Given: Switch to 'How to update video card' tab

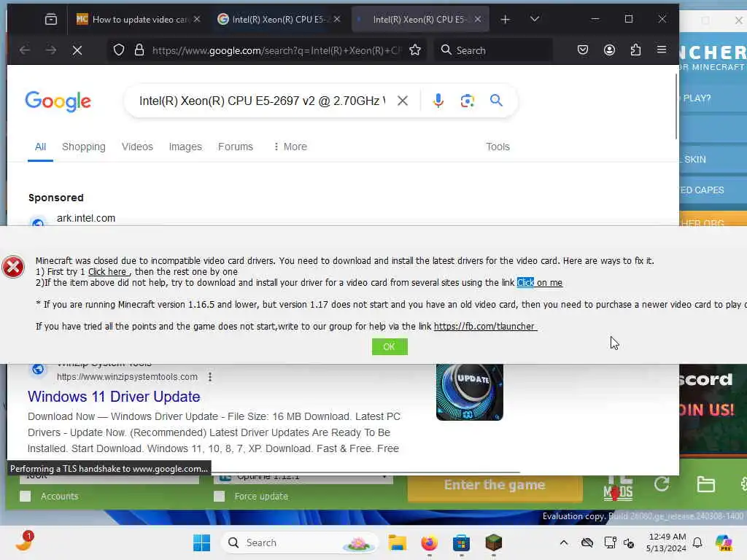Looking at the screenshot, I should pyautogui.click(x=139, y=20).
